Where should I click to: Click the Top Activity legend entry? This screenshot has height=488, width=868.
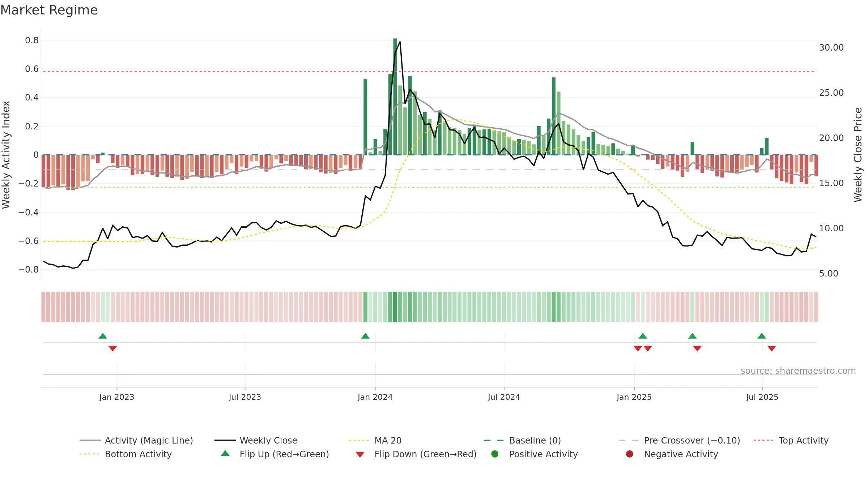tap(791, 440)
